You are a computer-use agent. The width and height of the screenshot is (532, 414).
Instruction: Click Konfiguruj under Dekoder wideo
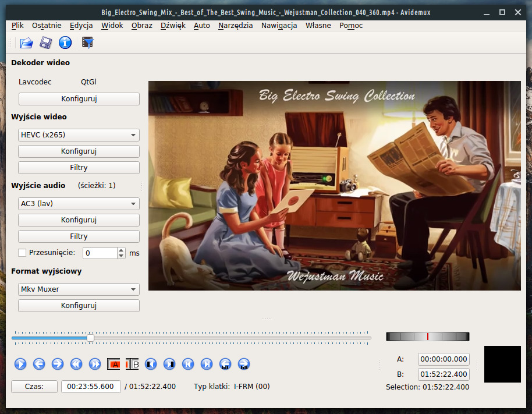(x=79, y=99)
